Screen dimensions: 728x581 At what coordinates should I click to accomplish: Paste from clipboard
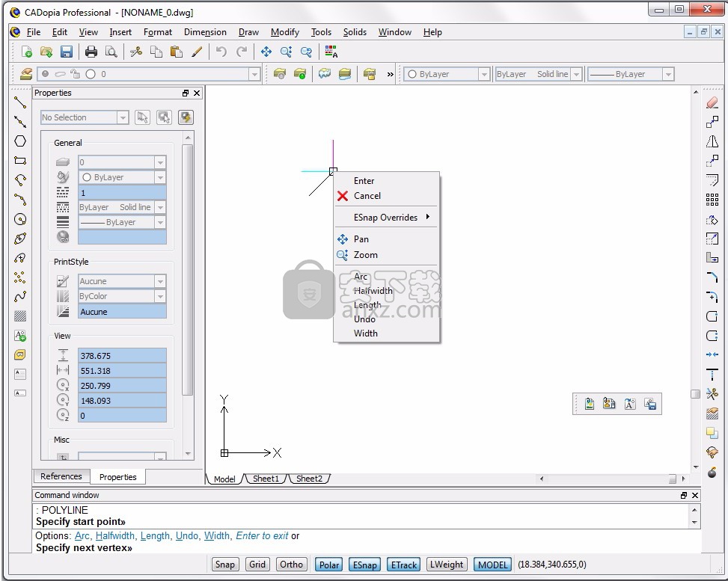176,52
